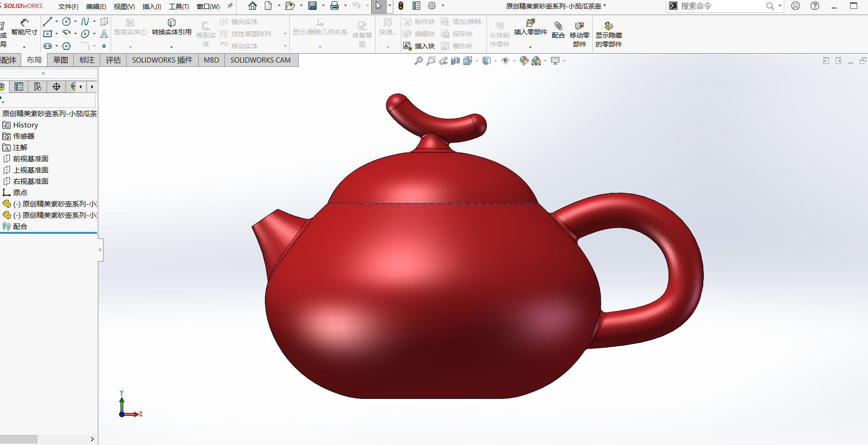Click Insert Block button
The image size is (868, 445).
pos(419,46)
